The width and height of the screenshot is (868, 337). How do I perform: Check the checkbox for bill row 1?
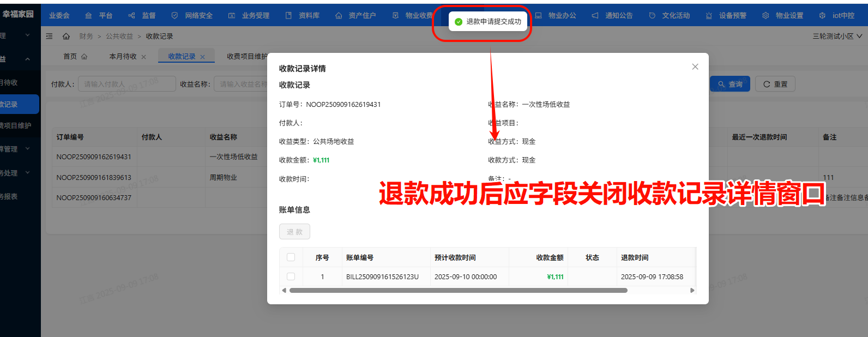[291, 276]
